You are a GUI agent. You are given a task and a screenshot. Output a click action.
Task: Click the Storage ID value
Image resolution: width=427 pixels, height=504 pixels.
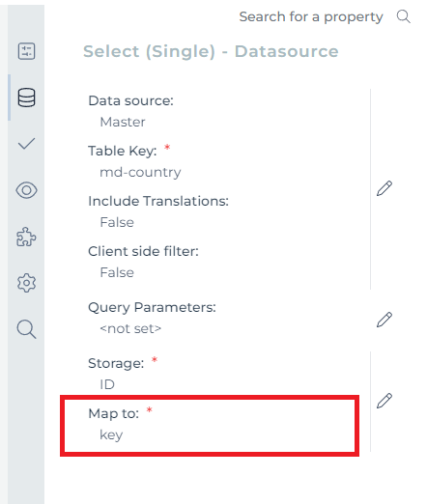[x=107, y=384]
